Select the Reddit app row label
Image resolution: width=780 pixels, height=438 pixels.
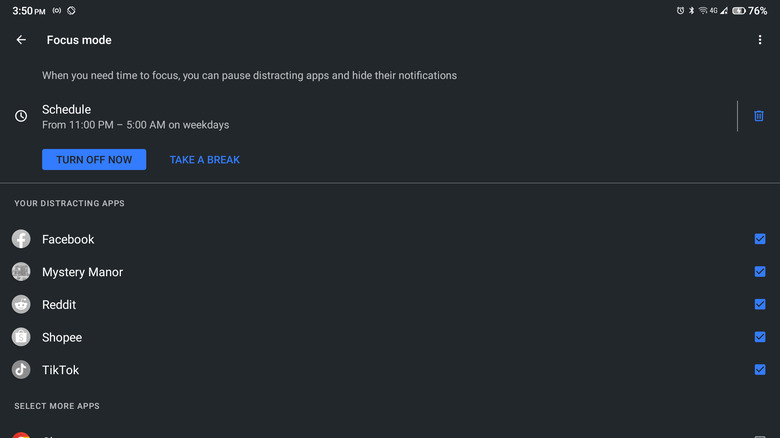point(59,304)
